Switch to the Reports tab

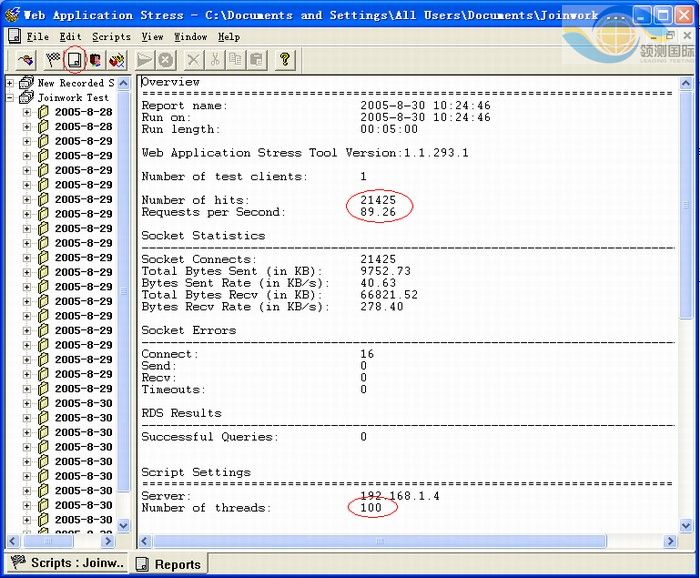coord(169,564)
